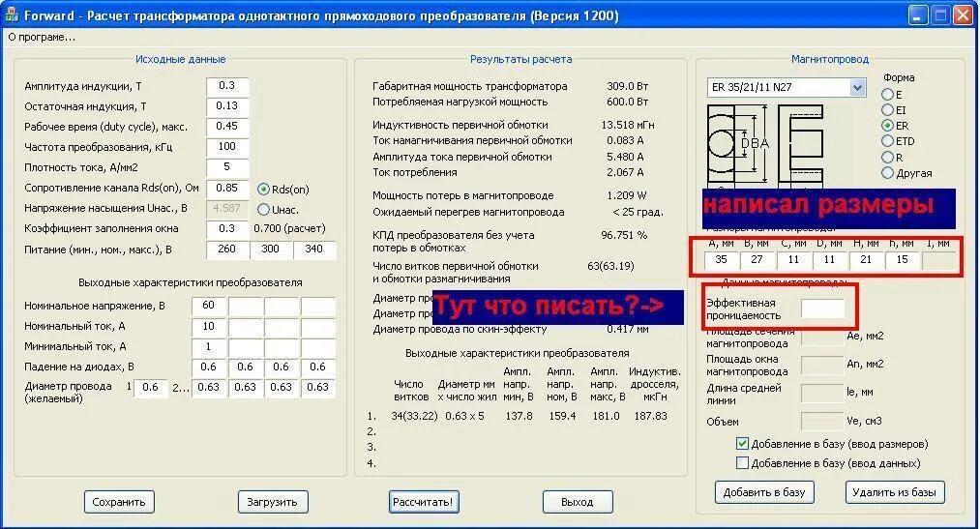This screenshot has height=529, width=980.
Task: Click the minimum supply voltage field 260
Action: [x=227, y=250]
